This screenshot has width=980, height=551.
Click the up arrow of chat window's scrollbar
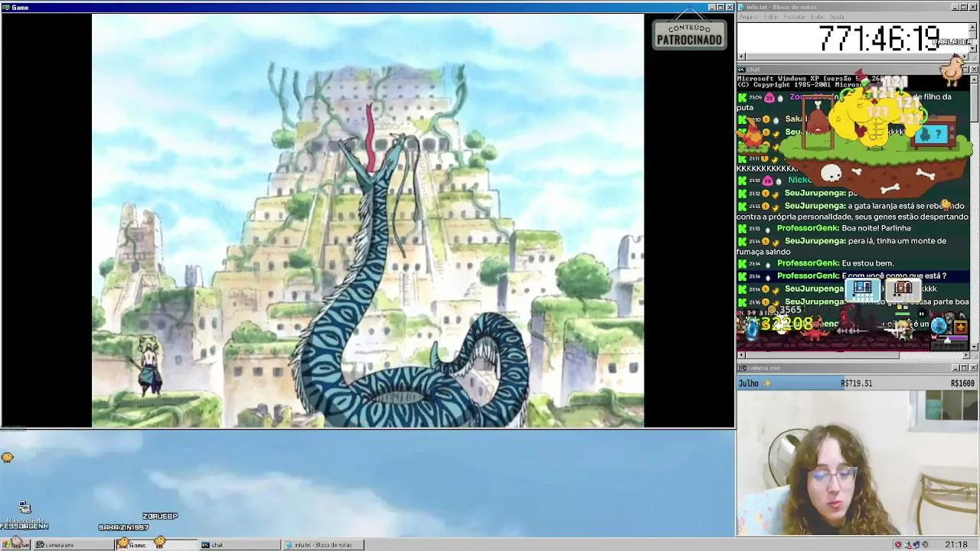point(974,79)
